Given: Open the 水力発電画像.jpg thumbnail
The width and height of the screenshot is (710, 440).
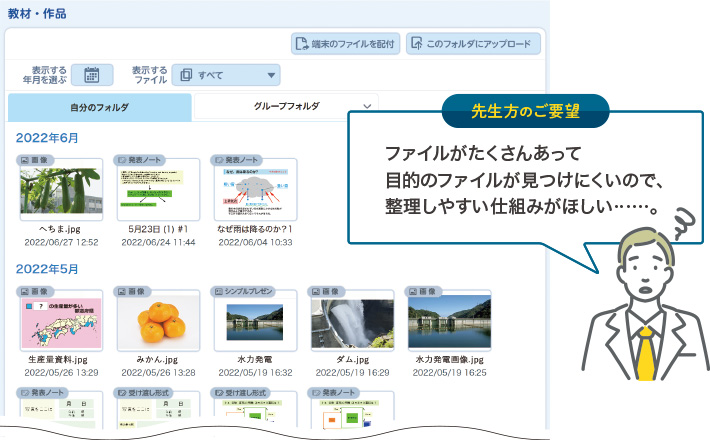Looking at the screenshot, I should pyautogui.click(x=450, y=322).
